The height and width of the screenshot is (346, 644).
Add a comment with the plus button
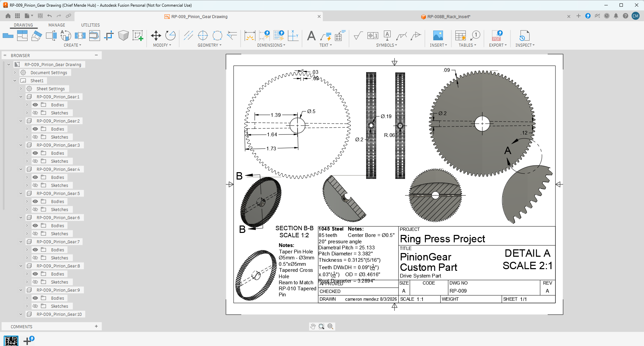[x=96, y=326]
